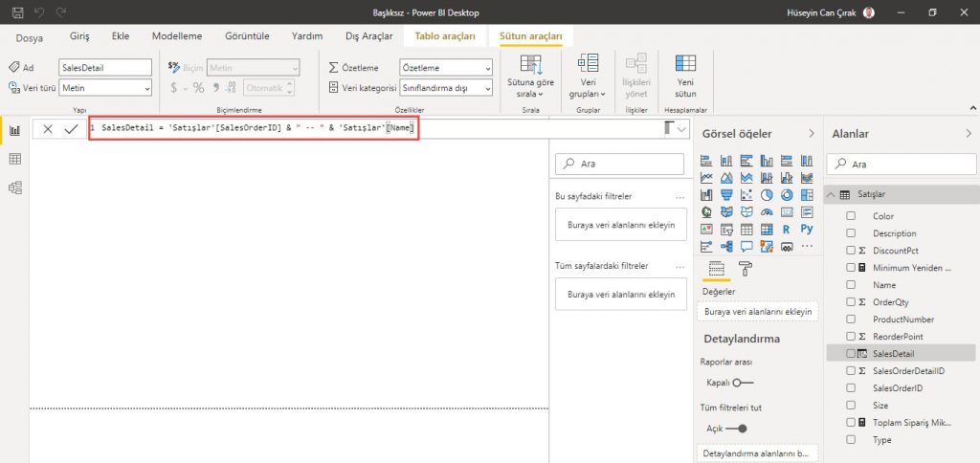Commit the formula with the checkmark
This screenshot has height=463, width=980.
71,129
